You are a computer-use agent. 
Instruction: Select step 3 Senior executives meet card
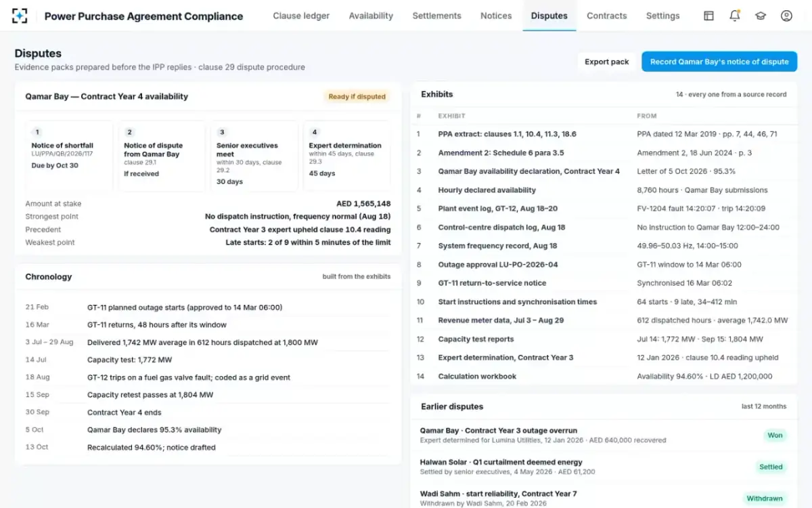pos(254,156)
